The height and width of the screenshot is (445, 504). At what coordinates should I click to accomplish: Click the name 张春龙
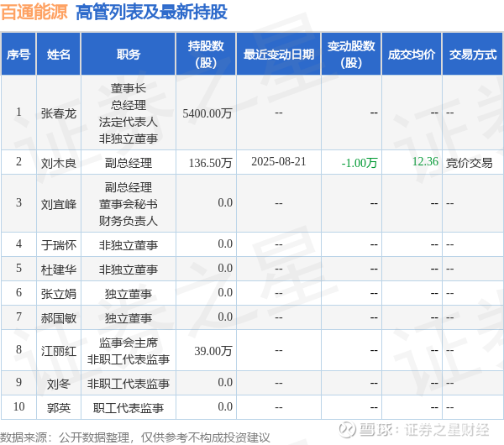(x=59, y=113)
